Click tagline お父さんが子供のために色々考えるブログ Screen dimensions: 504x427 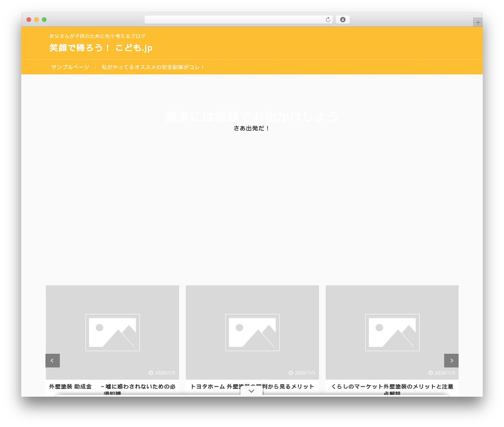click(x=97, y=36)
